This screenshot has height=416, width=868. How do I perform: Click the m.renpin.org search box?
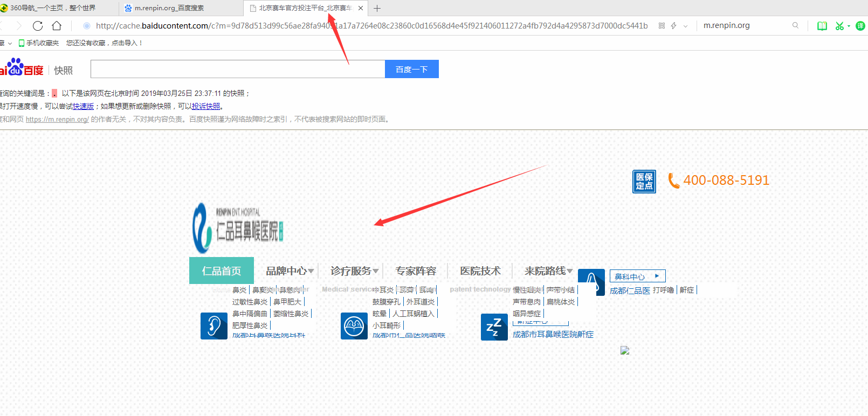point(744,25)
